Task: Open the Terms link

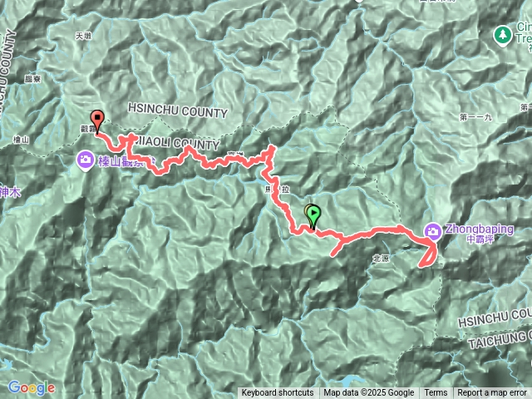Action: coord(436,393)
